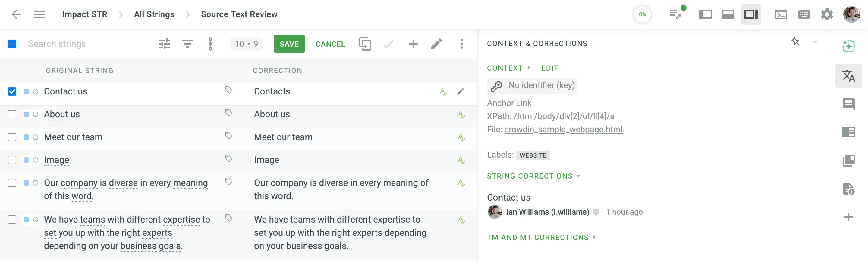Image resolution: width=868 pixels, height=261 pixels.
Task: Navigate to All Strings breadcrumb
Action: click(x=154, y=14)
